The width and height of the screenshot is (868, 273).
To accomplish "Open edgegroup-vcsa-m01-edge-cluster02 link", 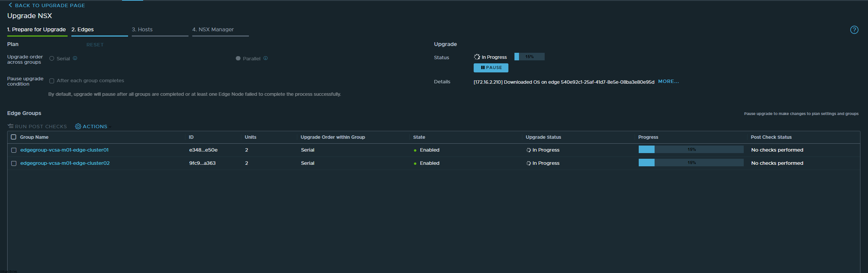I will [65, 163].
